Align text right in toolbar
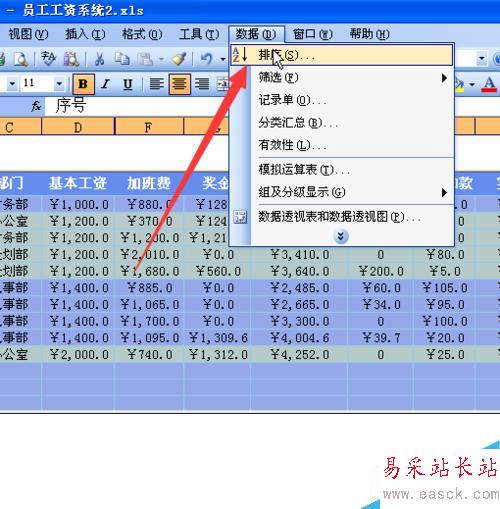 pyautogui.click(x=202, y=84)
